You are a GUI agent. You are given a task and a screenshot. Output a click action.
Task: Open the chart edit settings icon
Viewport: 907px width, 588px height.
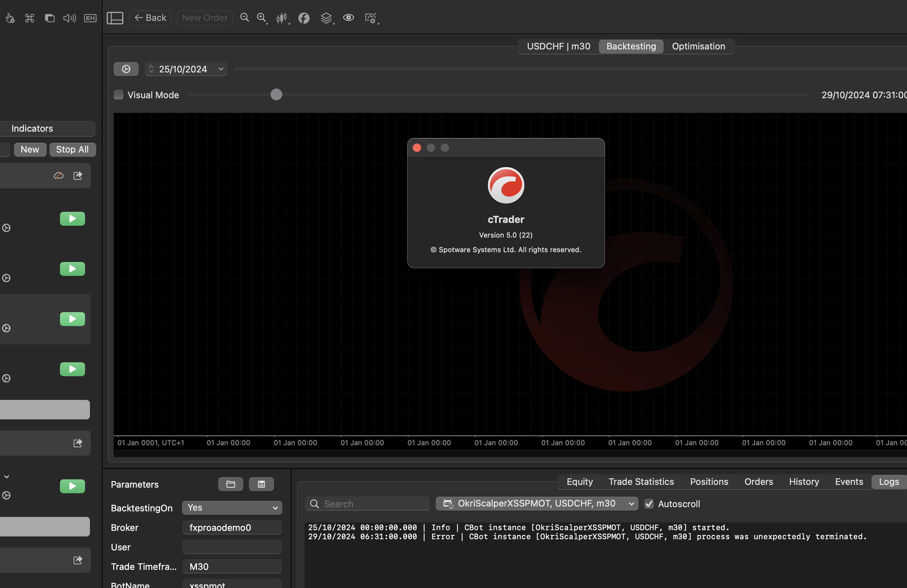pos(371,18)
